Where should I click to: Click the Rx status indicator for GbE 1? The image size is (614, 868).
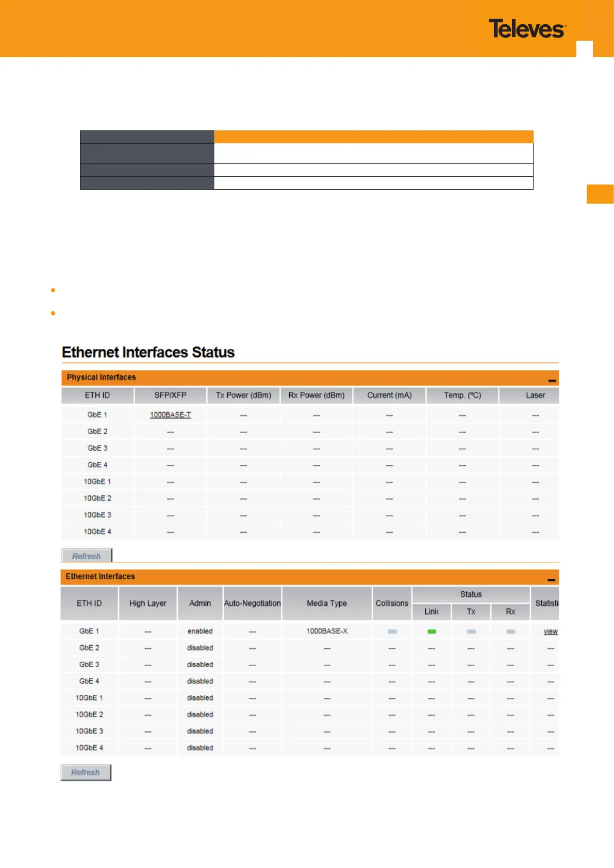[511, 631]
